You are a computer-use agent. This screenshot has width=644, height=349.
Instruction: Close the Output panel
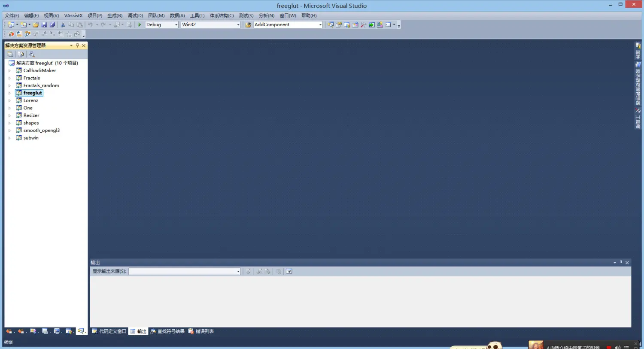627,262
